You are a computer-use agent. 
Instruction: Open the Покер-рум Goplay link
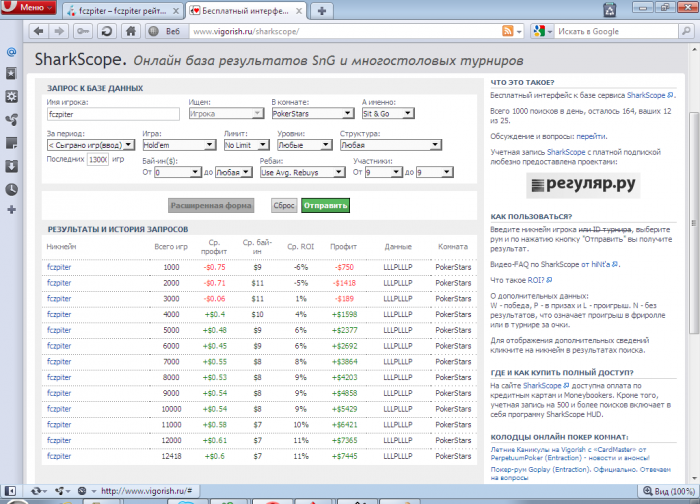tap(580, 473)
